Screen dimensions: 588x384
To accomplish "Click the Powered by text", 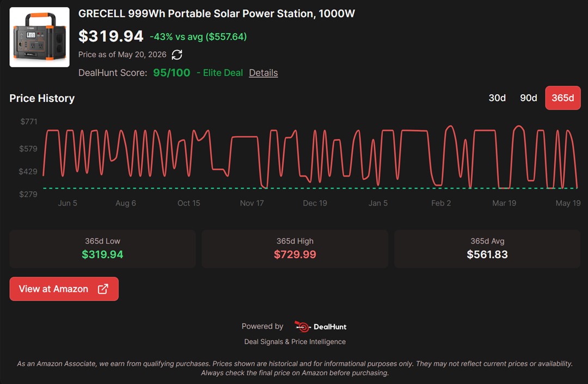I will [x=262, y=326].
